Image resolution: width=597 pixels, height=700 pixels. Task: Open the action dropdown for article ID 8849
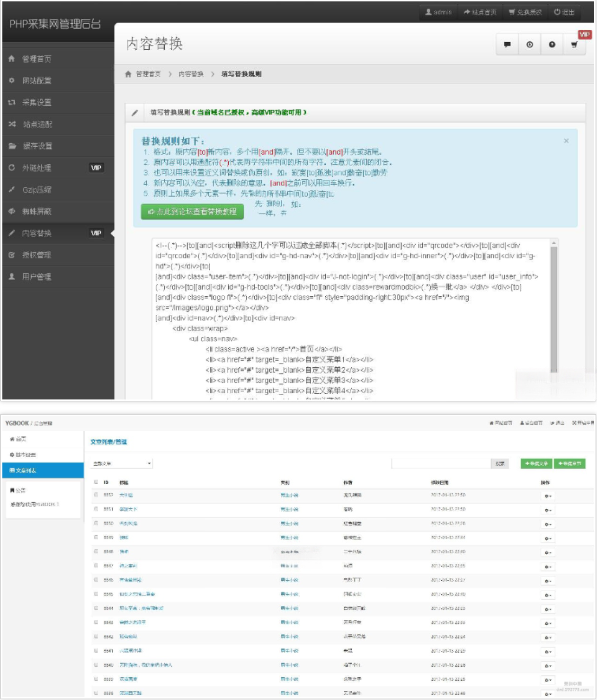[548, 539]
